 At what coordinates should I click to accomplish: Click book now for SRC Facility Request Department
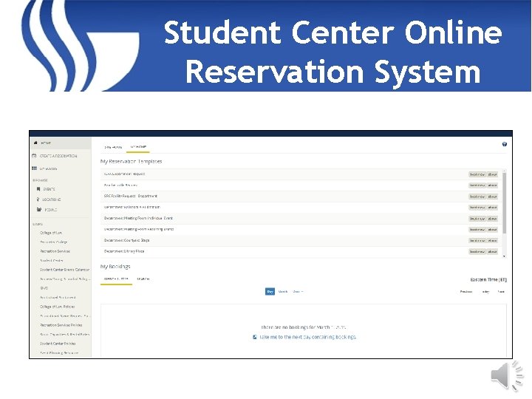tap(477, 197)
